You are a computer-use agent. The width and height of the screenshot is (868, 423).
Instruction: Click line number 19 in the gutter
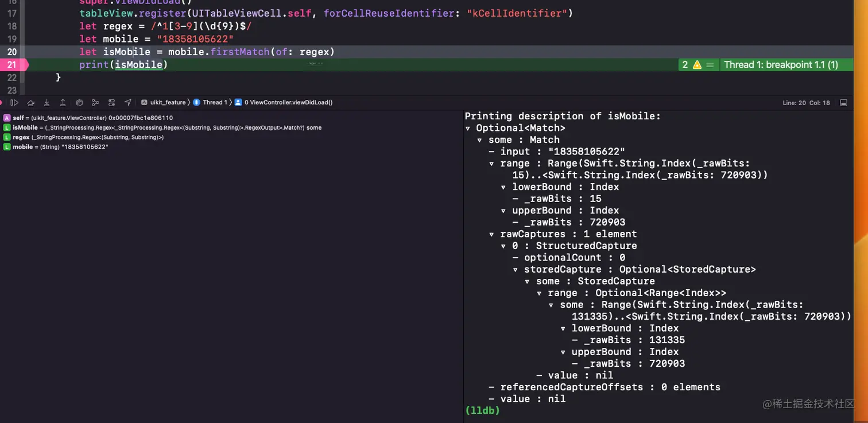[x=12, y=39]
